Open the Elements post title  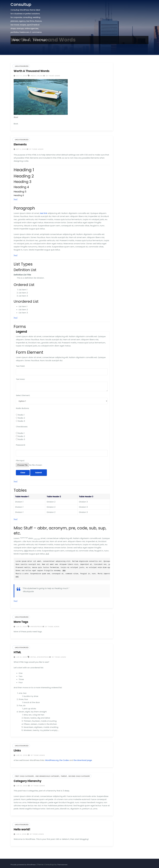[20, 145]
